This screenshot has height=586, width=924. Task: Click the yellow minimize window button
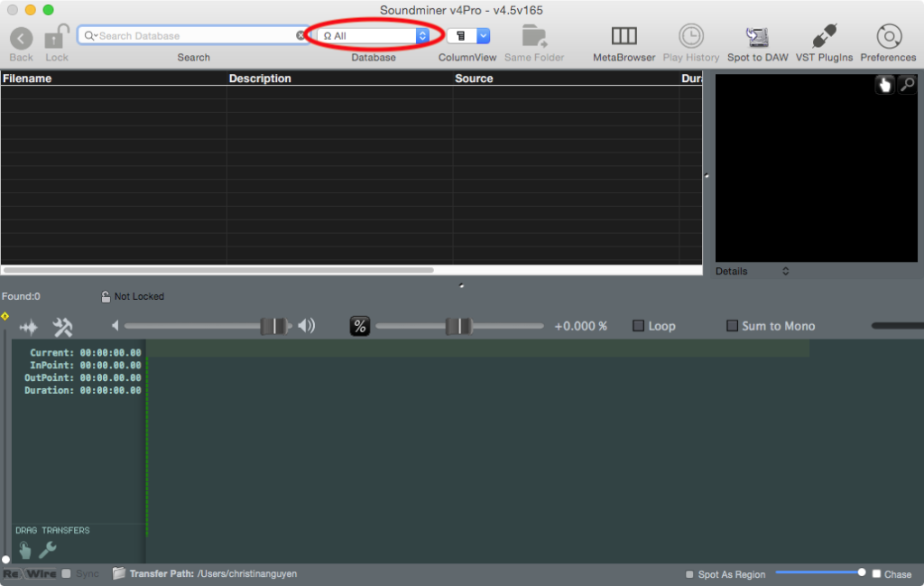[x=31, y=10]
